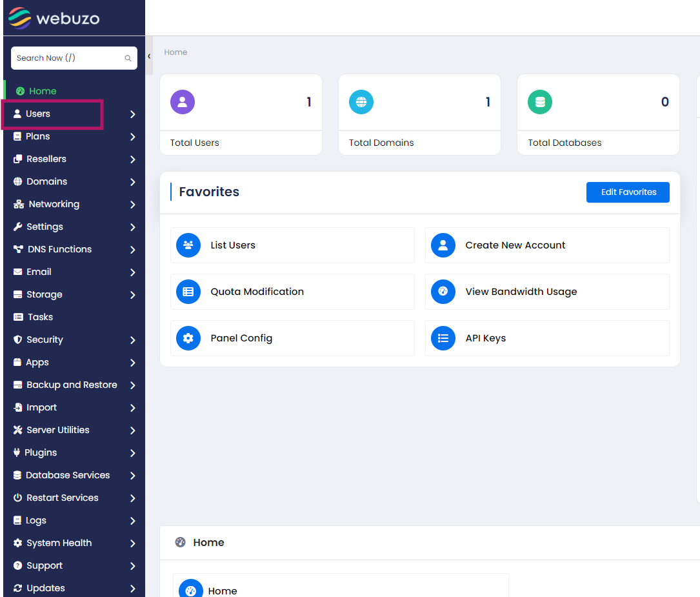The image size is (700, 597).
Task: Select Home in the sidebar
Action: (x=43, y=91)
